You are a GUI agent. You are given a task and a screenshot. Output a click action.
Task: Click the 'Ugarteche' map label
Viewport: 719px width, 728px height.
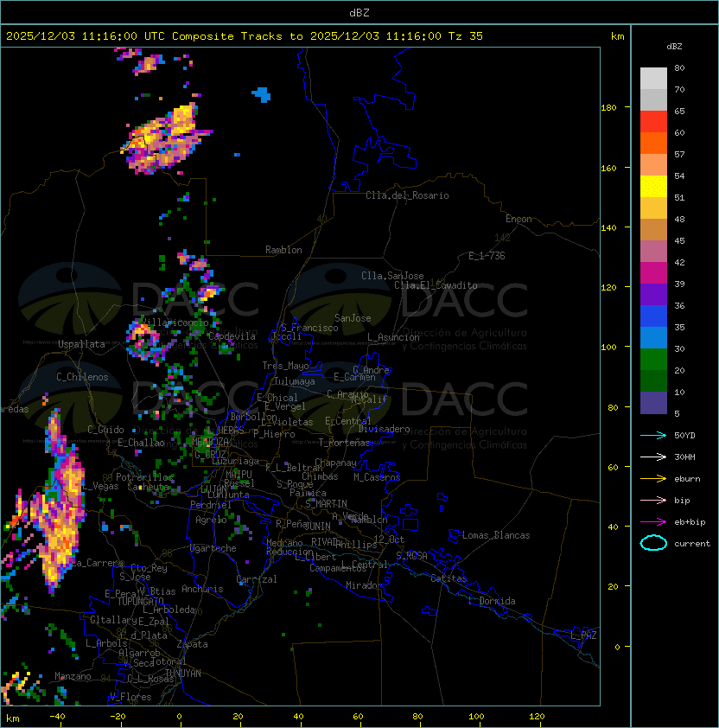pos(213,548)
